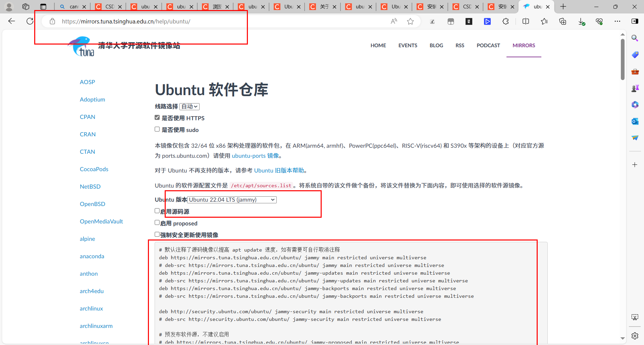Viewport: 644px width, 345px height.
Task: Open sidebar Microsoft 365 icon
Action: [635, 105]
